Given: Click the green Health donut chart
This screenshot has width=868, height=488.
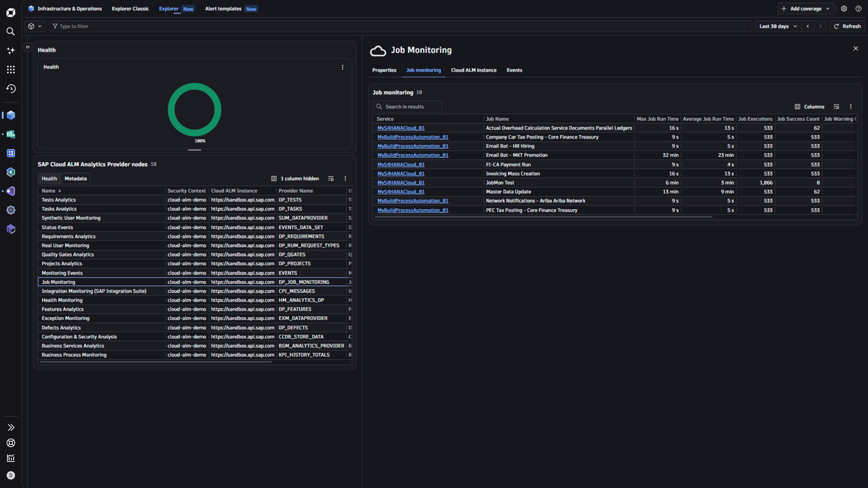Looking at the screenshot, I should (x=194, y=109).
